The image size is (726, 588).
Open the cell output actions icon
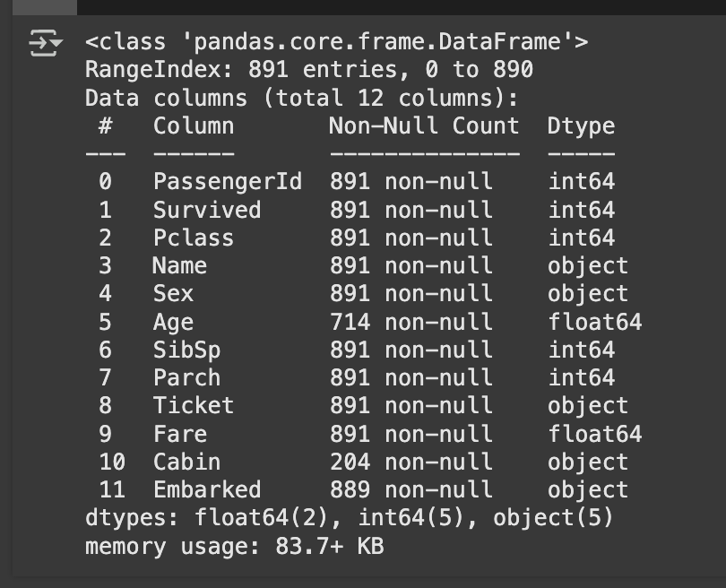45,43
